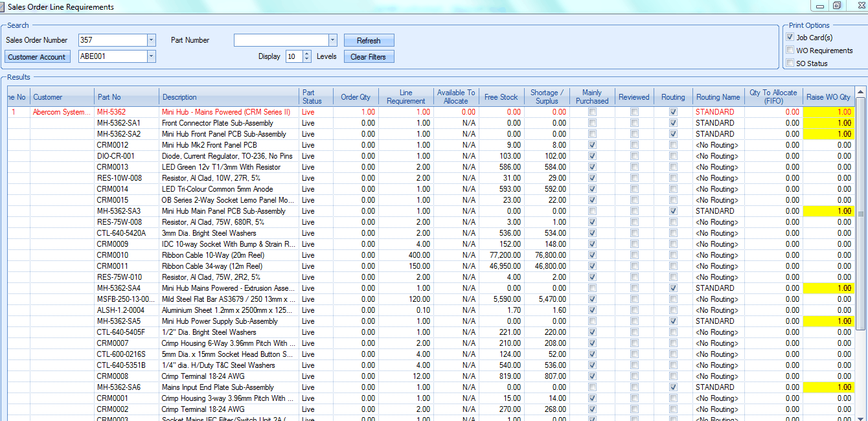Click the Customer Account button
The height and width of the screenshot is (421, 868).
(x=37, y=57)
